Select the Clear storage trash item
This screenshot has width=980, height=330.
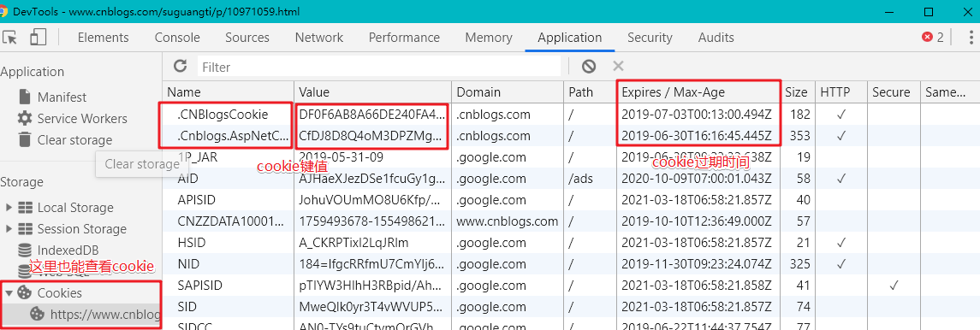tap(66, 139)
